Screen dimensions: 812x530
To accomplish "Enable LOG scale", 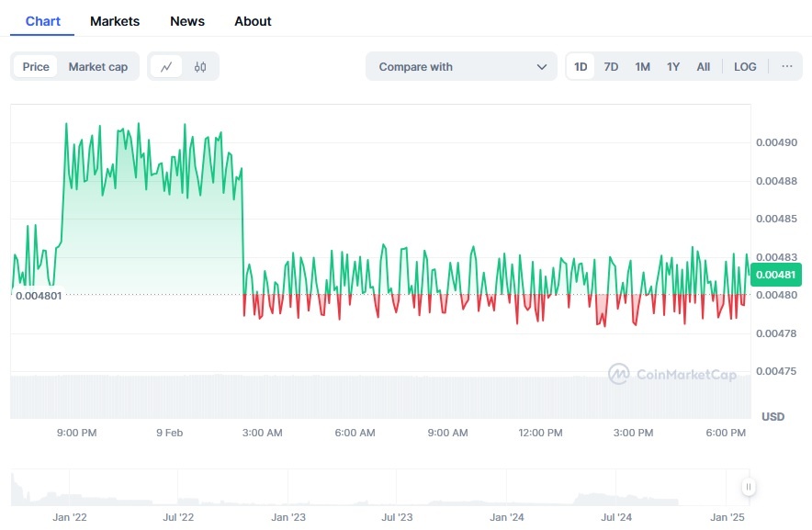I will pyautogui.click(x=745, y=67).
